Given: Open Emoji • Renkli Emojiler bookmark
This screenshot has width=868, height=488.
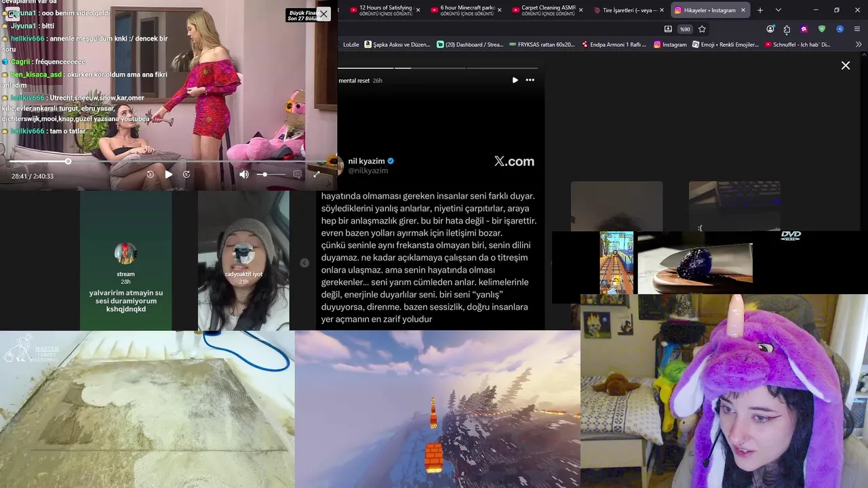Looking at the screenshot, I should tap(725, 45).
